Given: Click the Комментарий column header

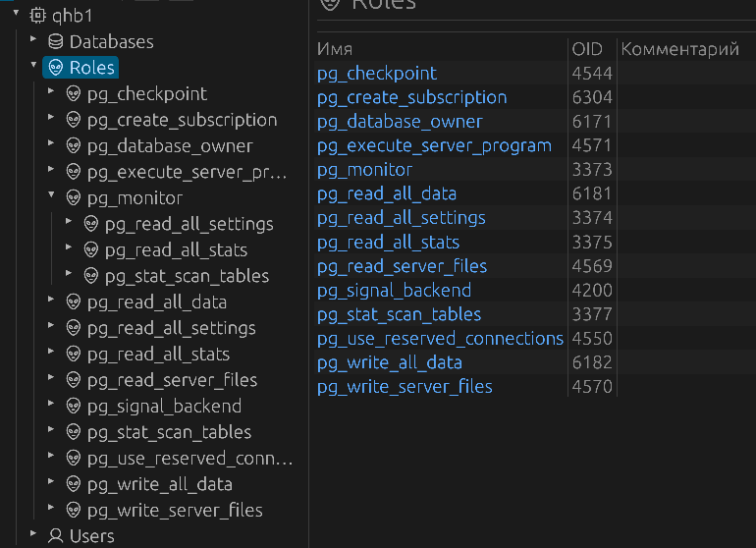Looking at the screenshot, I should (x=679, y=49).
